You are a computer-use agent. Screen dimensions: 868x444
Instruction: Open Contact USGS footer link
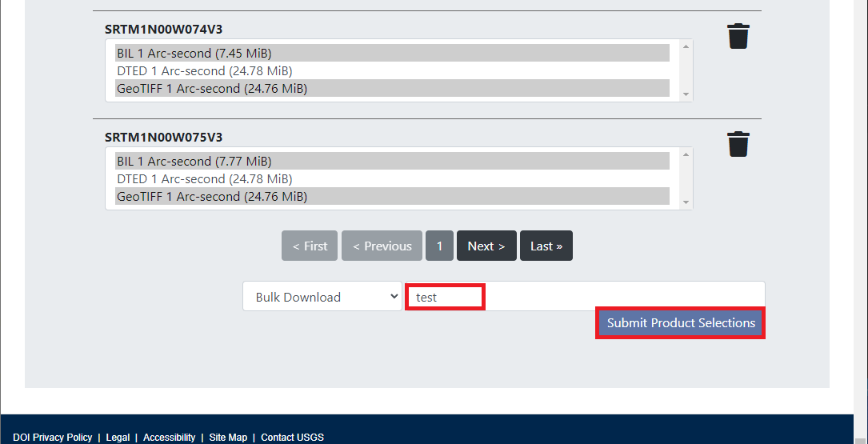292,438
